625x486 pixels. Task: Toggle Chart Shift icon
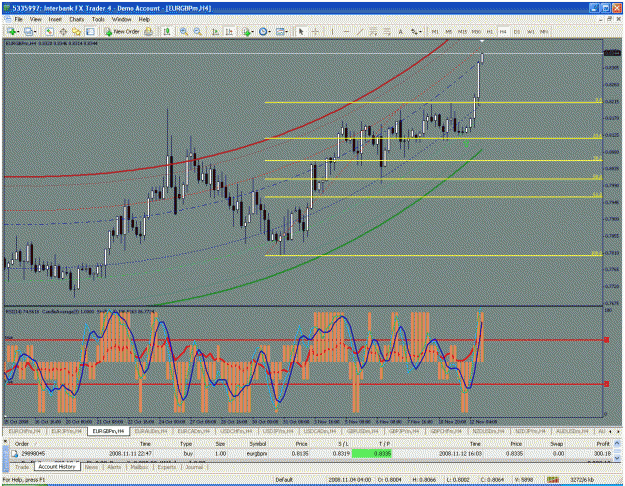229,31
